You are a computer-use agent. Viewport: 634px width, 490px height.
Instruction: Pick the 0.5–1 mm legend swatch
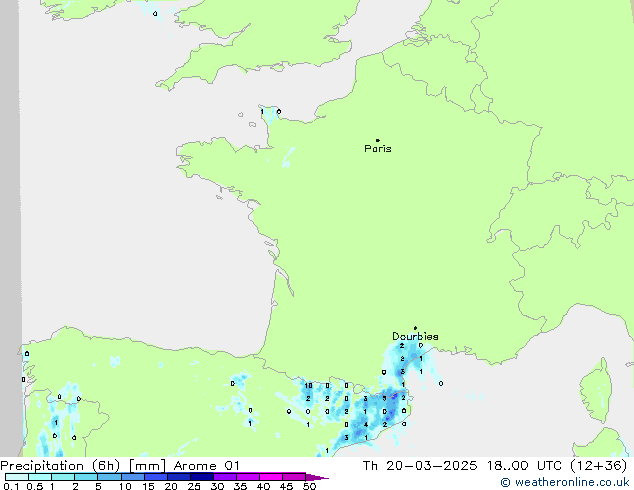(x=40, y=477)
